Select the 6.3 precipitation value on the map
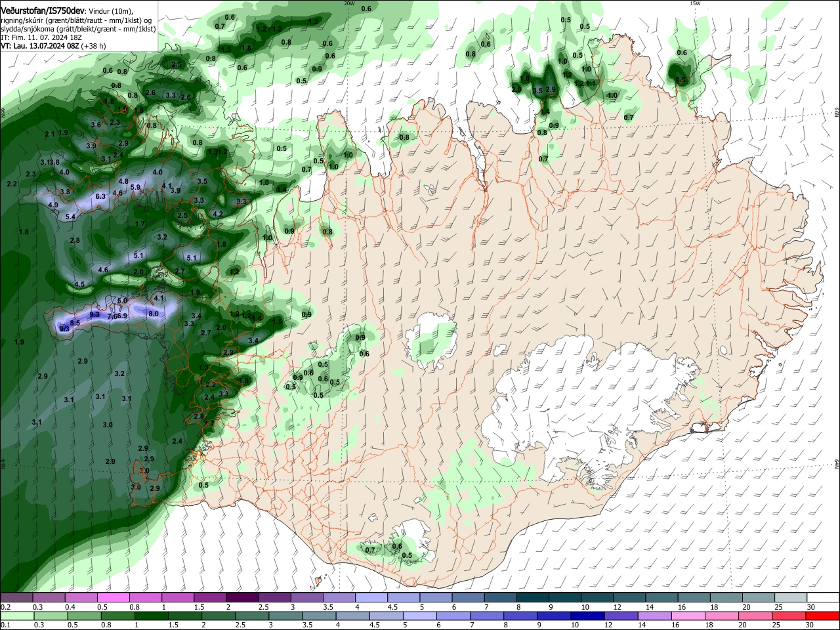This screenshot has width=840, height=630. 100,196
